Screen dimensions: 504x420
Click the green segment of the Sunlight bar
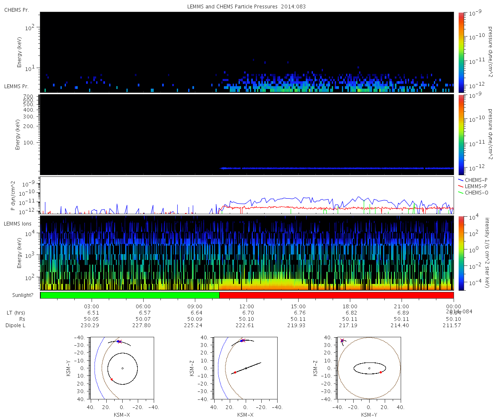129,295
